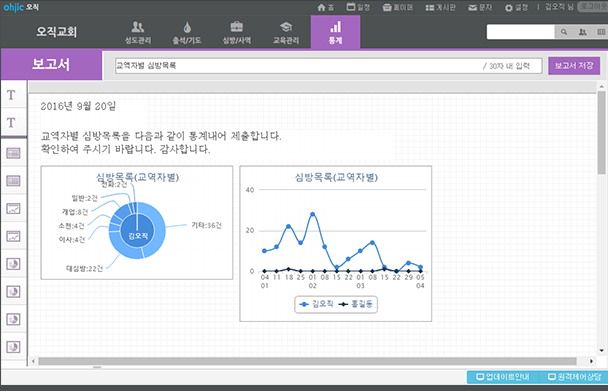Go to 교육관리 section
Viewport: 608px width, 391px height.
point(286,33)
